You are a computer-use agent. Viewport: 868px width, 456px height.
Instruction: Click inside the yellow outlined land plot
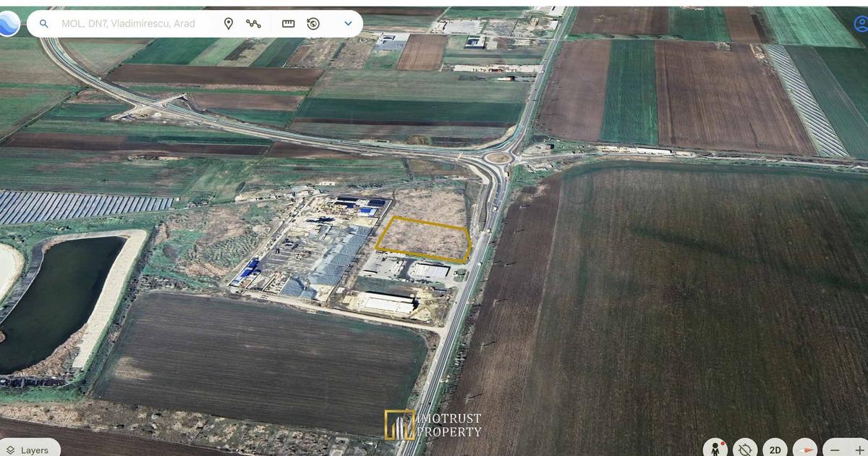pyautogui.click(x=424, y=238)
